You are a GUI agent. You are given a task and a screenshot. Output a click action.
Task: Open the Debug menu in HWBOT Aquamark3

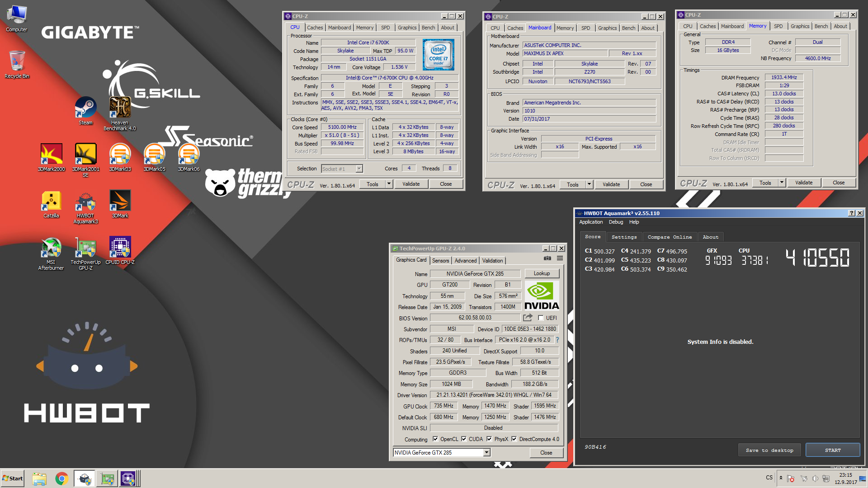tap(616, 222)
